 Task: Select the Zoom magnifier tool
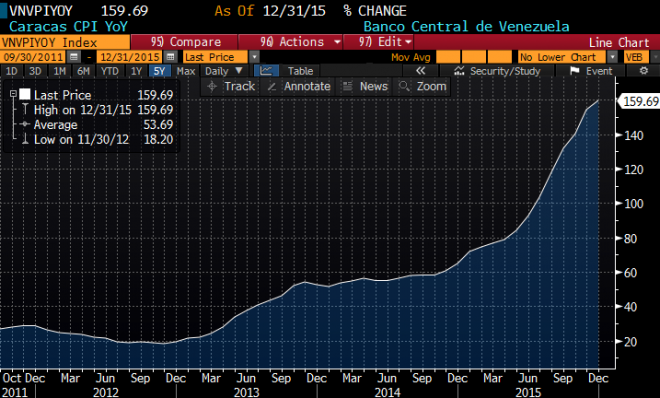[423, 86]
